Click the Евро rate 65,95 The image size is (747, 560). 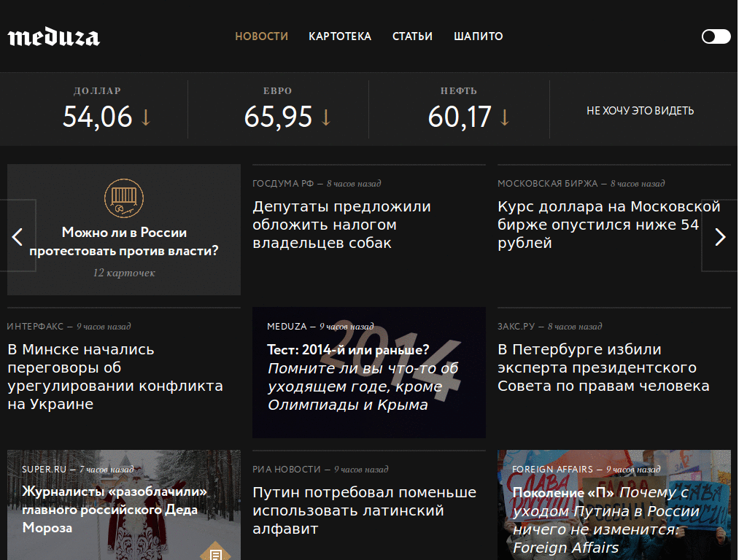click(278, 117)
